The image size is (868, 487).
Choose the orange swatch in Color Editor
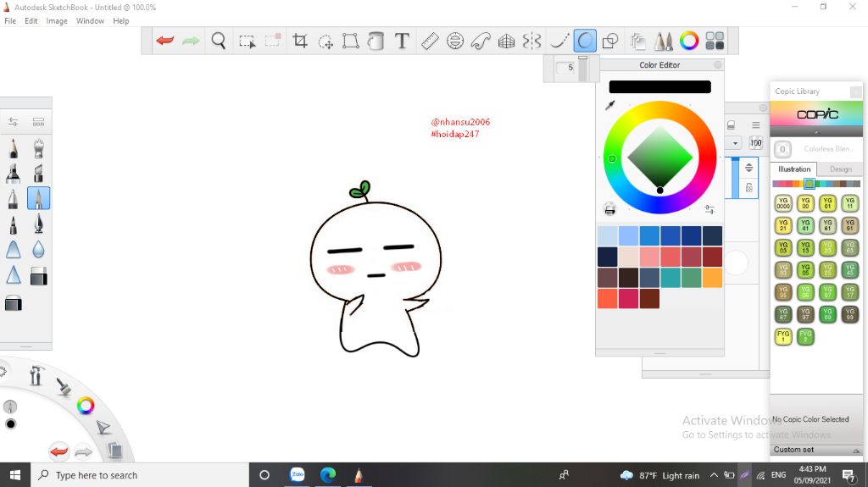712,278
